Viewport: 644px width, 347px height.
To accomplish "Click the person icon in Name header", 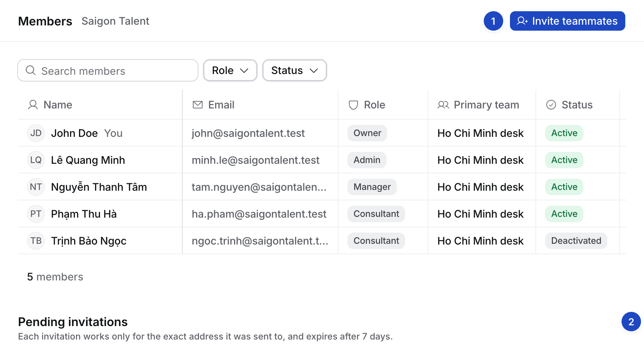I will 33,105.
